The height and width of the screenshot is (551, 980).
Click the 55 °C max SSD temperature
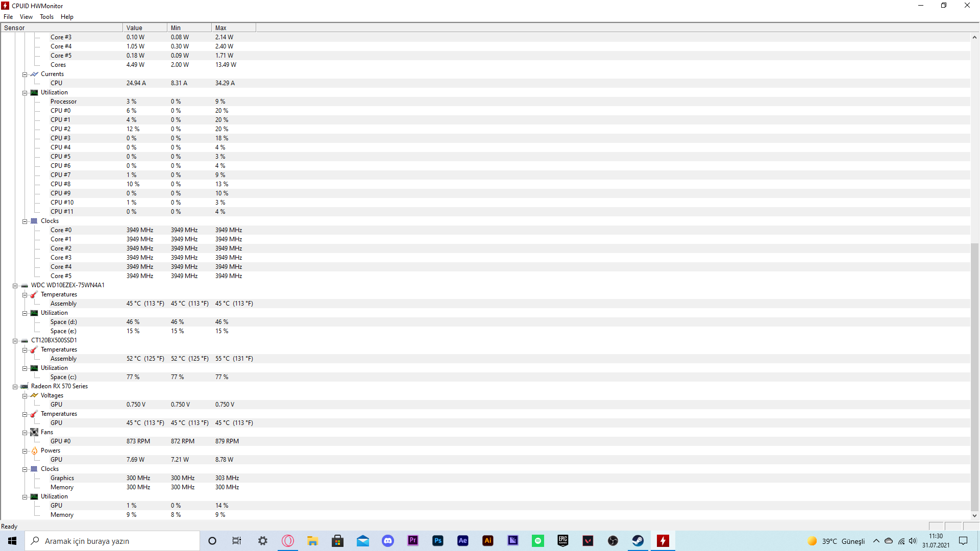234,359
